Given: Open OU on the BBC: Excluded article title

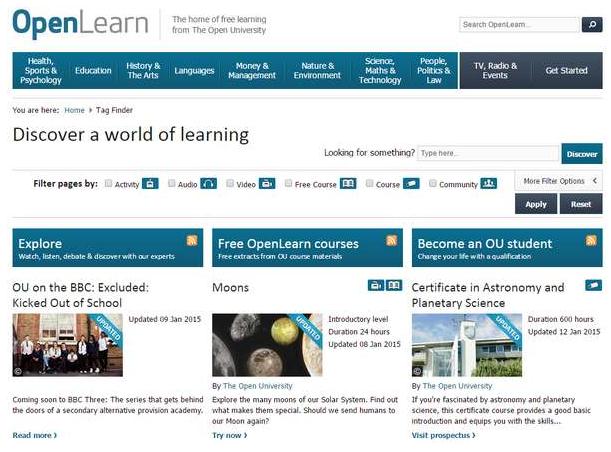Looking at the screenshot, I should (x=81, y=295).
